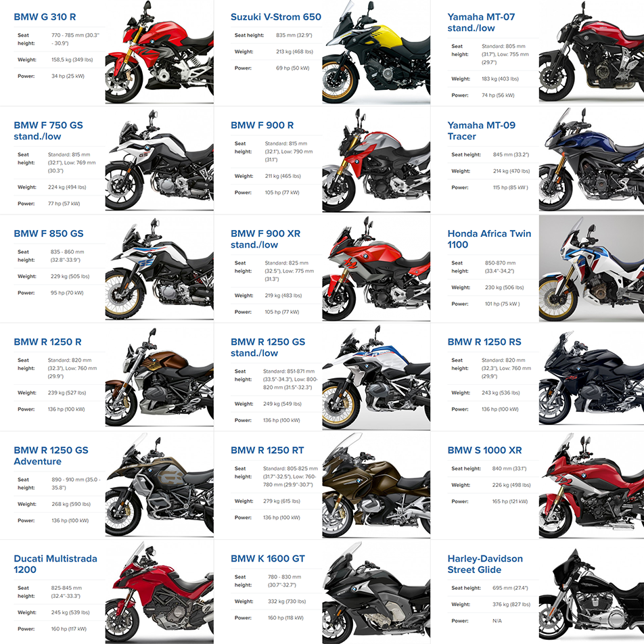Open the BMW R 1250 RS title
644x644 pixels.
(484, 342)
